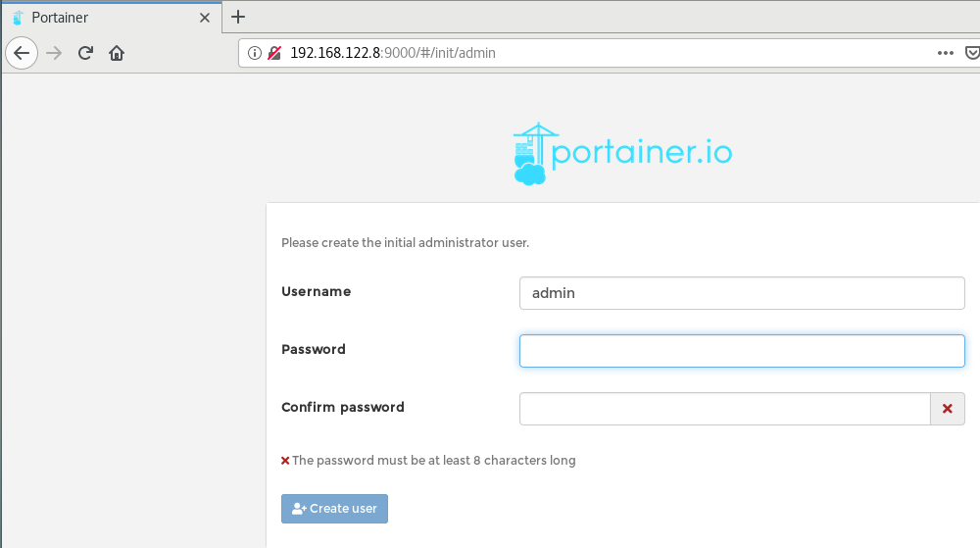Viewport: 980px width, 548px height.
Task: Click the insecure connection padlock icon
Action: (x=274, y=53)
